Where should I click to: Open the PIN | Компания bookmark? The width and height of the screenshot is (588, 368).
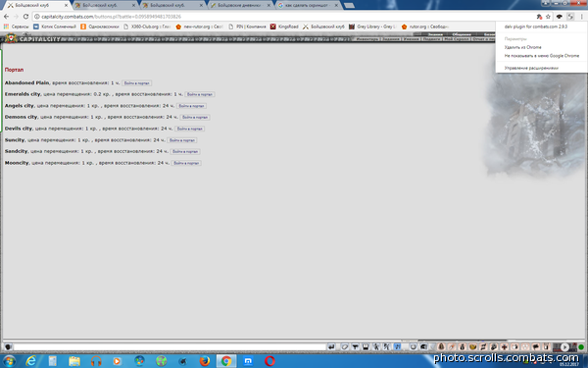pos(248,26)
